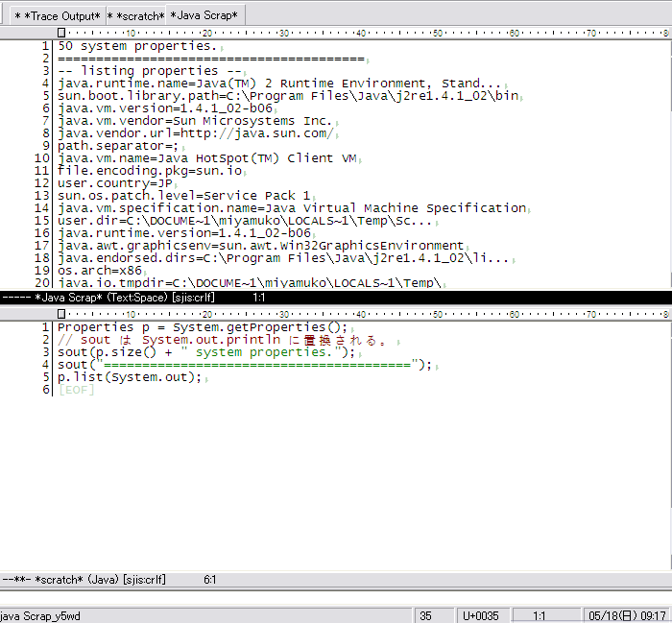672x623 pixels.
Task: Click the minibuffer line above status bar
Action: [336, 598]
